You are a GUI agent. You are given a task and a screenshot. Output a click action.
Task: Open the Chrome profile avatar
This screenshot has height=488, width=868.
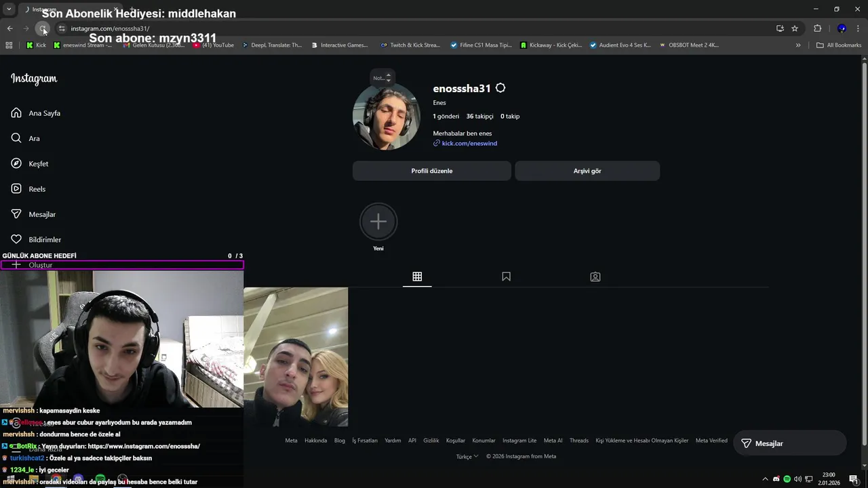pyautogui.click(x=842, y=28)
